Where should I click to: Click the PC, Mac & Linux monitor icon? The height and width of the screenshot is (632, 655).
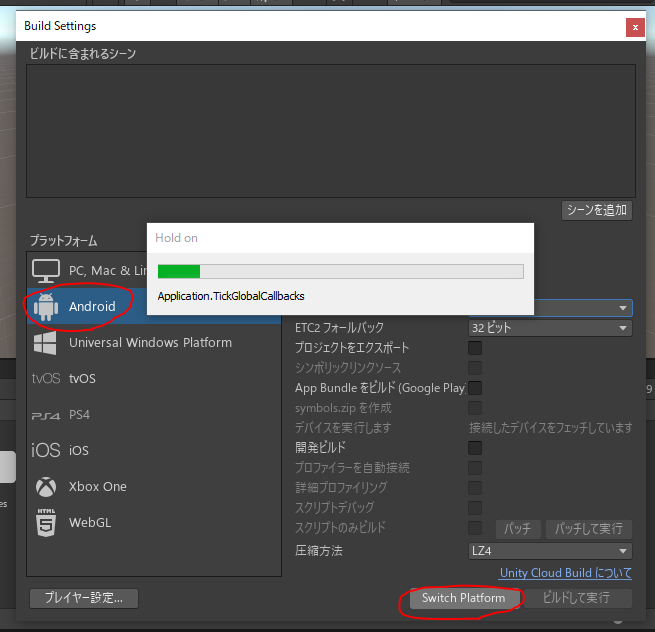coord(46,271)
